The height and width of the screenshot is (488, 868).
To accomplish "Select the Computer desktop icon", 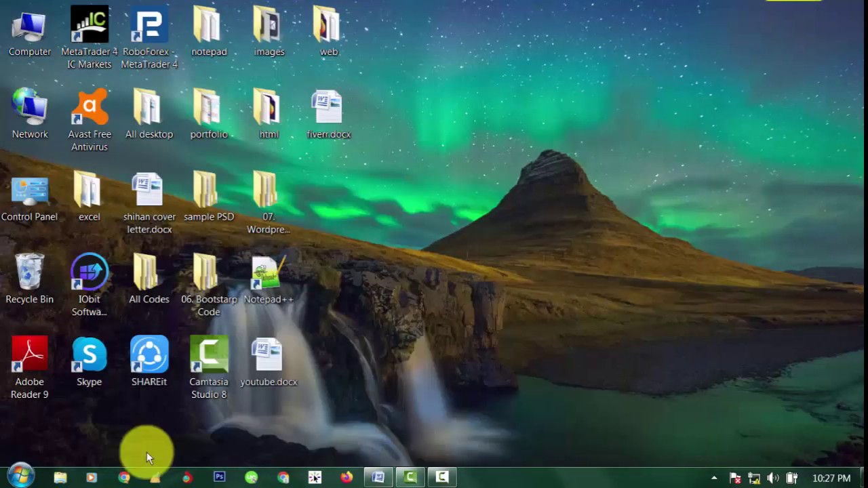I will pyautogui.click(x=30, y=33).
